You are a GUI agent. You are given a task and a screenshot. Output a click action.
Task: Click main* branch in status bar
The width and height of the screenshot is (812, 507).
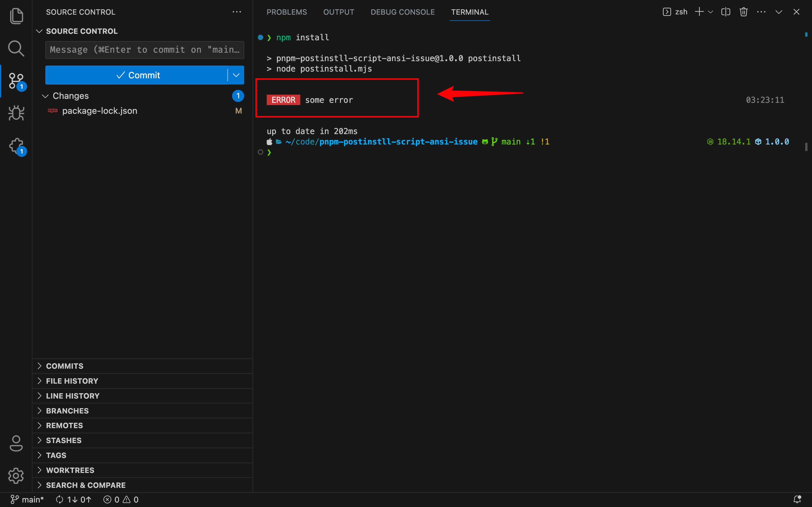pyautogui.click(x=28, y=499)
